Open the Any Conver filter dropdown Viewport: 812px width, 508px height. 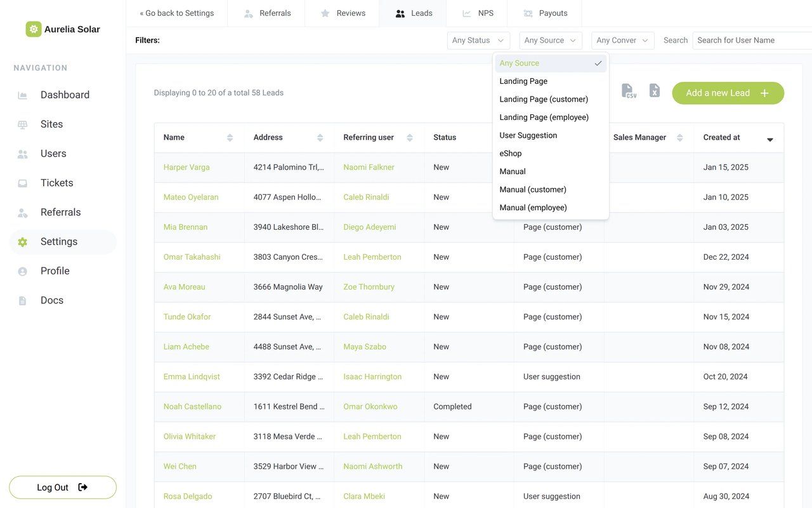tap(623, 41)
